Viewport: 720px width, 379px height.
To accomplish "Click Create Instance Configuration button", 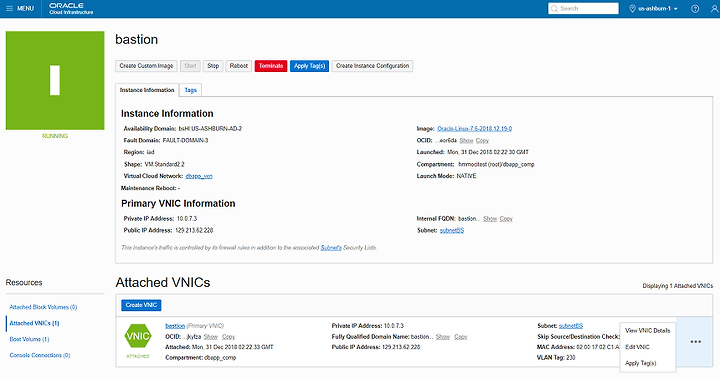I will [x=372, y=66].
